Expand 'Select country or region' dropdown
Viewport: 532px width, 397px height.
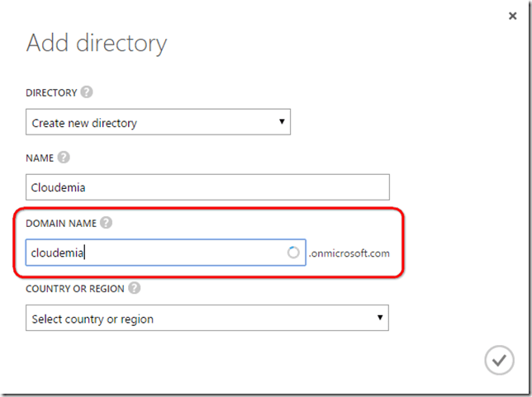207,318
